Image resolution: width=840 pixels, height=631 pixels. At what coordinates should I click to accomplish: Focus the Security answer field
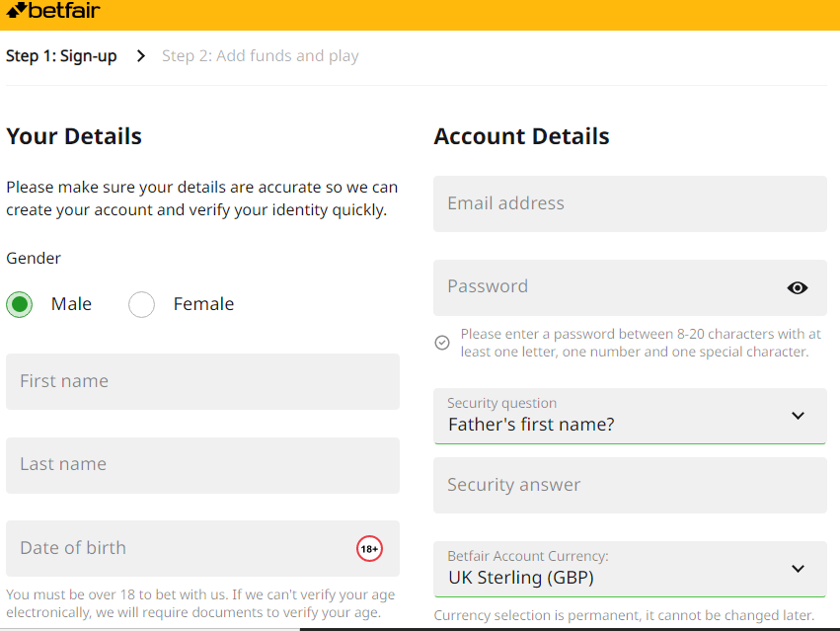tap(630, 485)
